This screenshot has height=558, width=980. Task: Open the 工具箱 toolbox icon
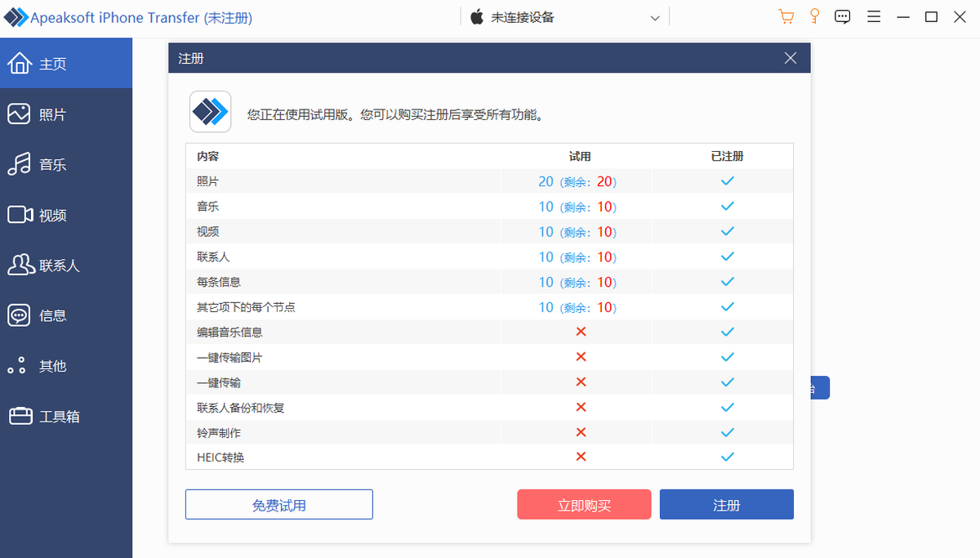(20, 416)
